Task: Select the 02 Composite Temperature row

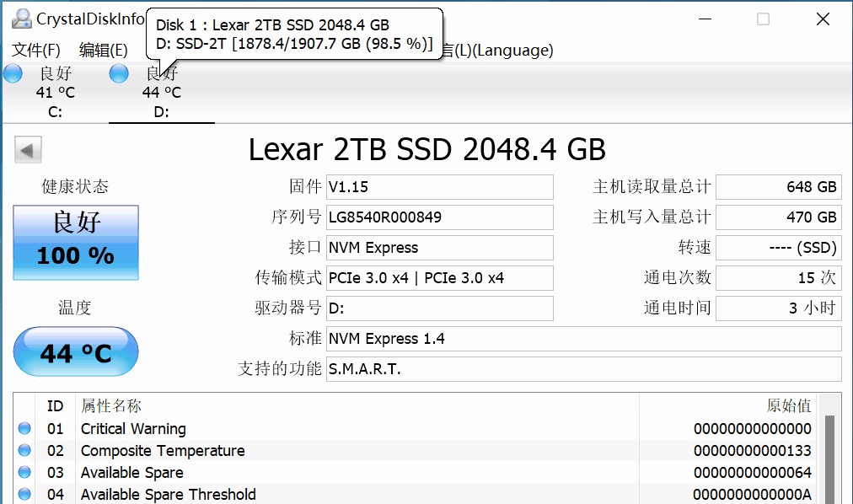Action: pos(415,451)
